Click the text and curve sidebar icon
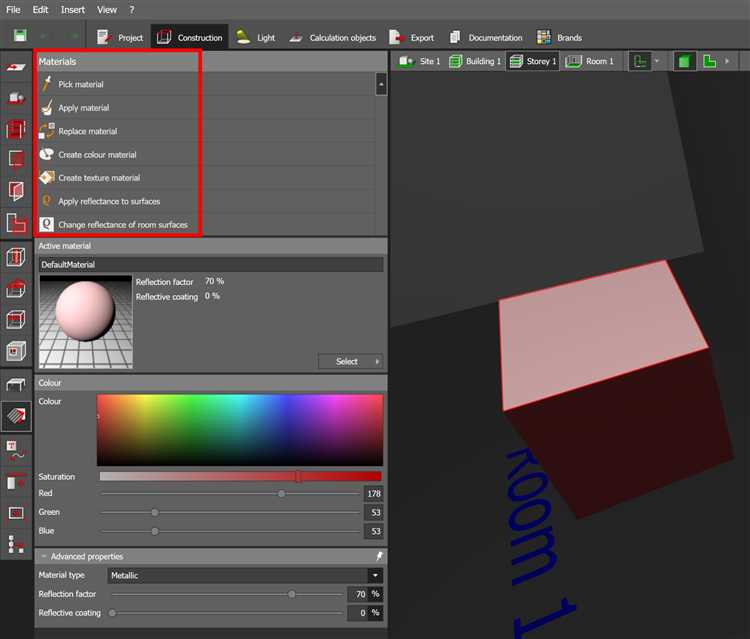This screenshot has width=750, height=639. [16, 451]
